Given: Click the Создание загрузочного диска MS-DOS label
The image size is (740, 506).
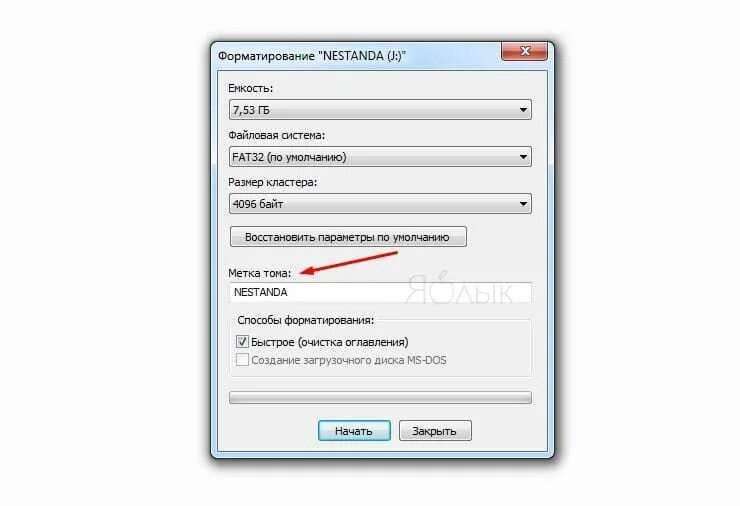Looking at the screenshot, I should (348, 360).
